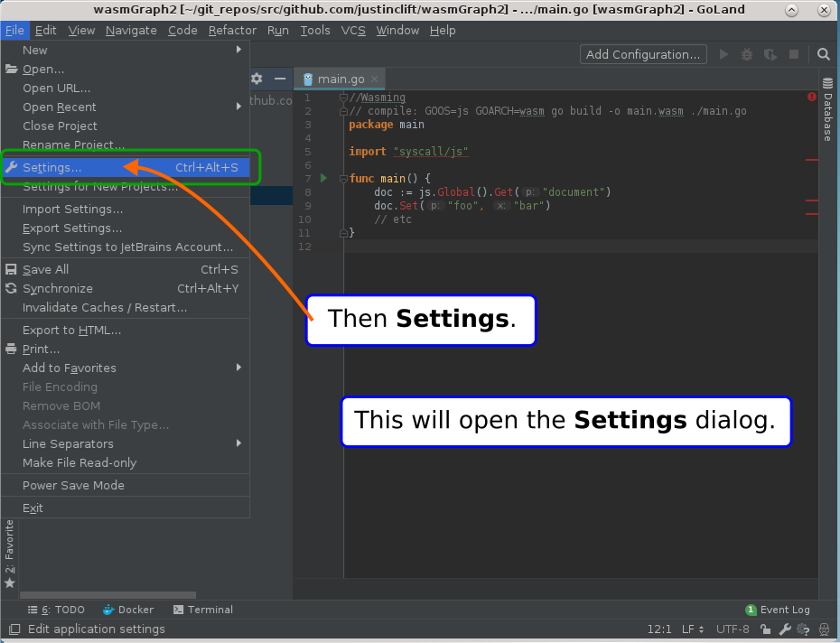Click Save All in File menu

pos(126,269)
